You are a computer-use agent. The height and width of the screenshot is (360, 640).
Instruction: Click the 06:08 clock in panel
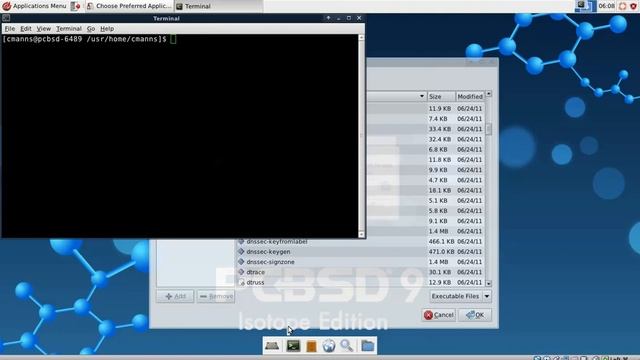(x=607, y=6)
